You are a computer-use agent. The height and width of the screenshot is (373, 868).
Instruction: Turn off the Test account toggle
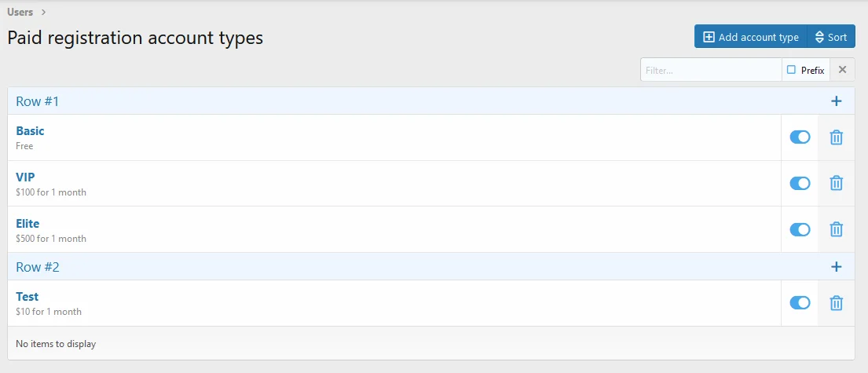tap(800, 302)
